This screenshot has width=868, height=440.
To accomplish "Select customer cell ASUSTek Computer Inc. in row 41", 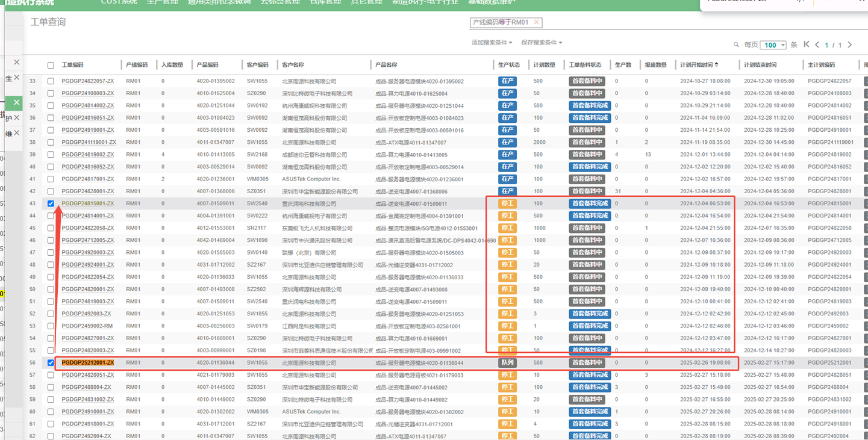I will pyautogui.click(x=311, y=179).
